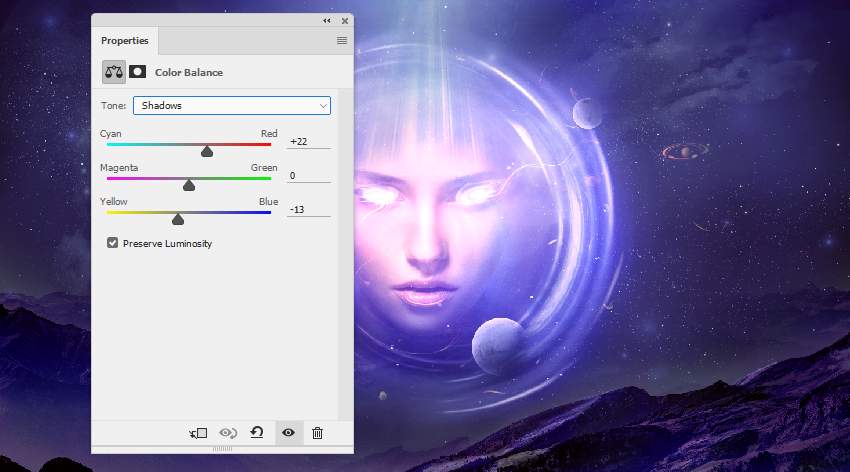The image size is (850, 472).
Task: Click the 'Magenta' slider label
Action: [x=119, y=168]
